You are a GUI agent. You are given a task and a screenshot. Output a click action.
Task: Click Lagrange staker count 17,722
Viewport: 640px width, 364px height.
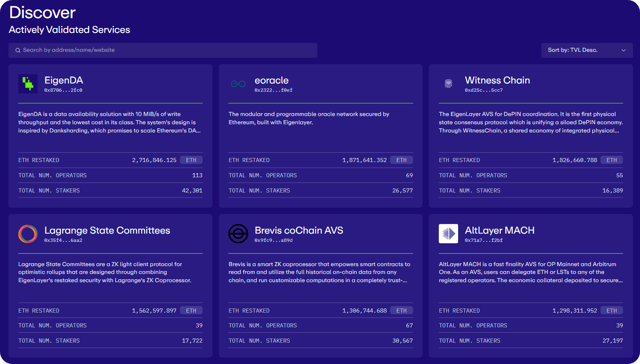point(192,341)
